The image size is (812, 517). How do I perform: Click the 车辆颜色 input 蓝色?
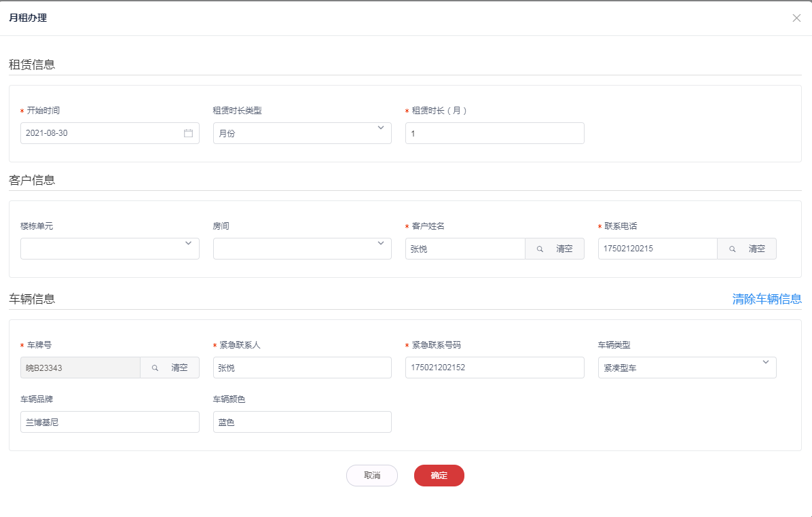tap(302, 422)
